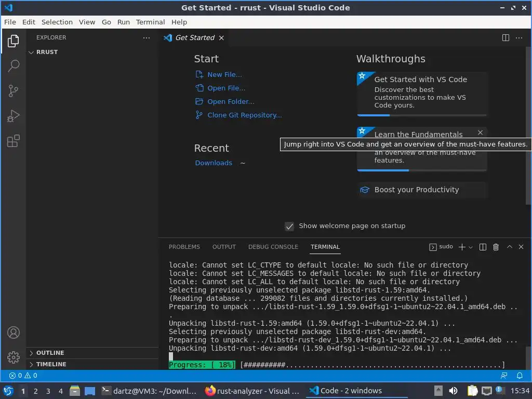Dismiss the Learn the Fundamentals walkthrough
The height and width of the screenshot is (399, 532).
click(480, 132)
